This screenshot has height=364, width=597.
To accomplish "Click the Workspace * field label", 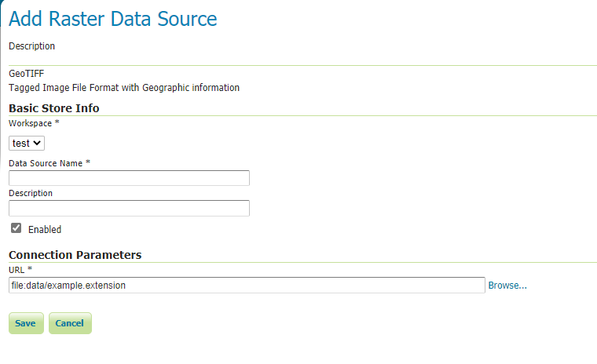I will pyautogui.click(x=35, y=124).
